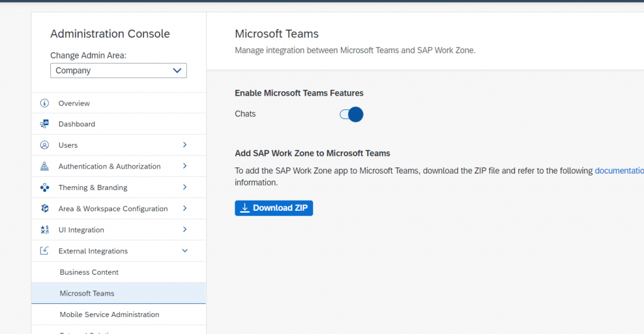Viewport: 644px width, 334px height.
Task: Open Mobile Service Administration item
Action: pyautogui.click(x=119, y=315)
